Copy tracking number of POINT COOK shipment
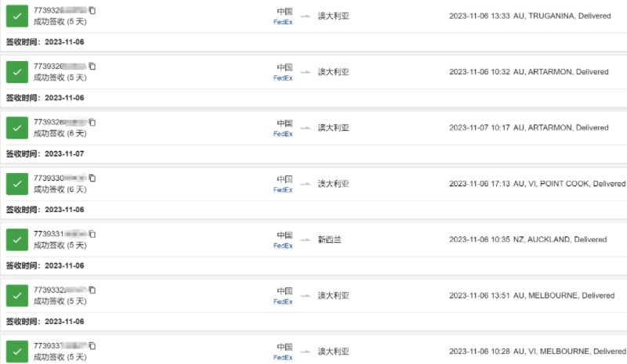This screenshot has width=627, height=364. point(92,178)
